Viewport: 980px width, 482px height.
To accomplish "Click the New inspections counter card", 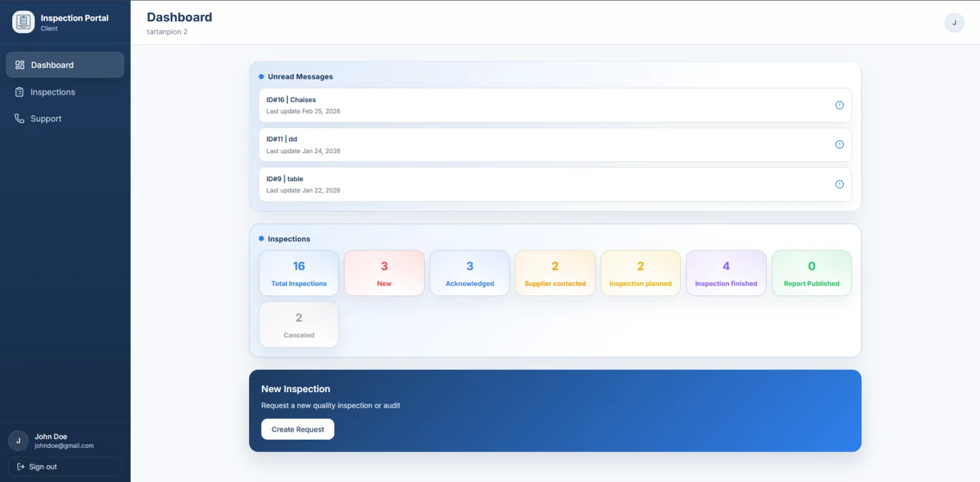I will pos(384,272).
